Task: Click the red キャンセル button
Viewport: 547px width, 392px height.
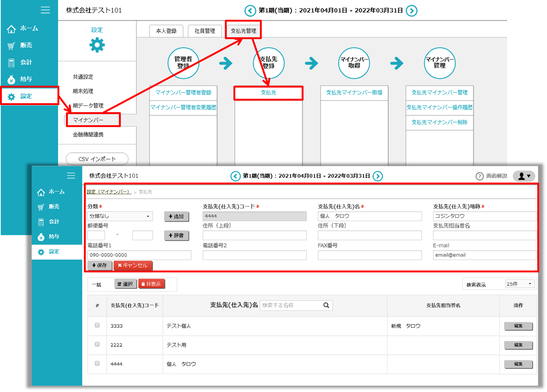Action: [133, 265]
